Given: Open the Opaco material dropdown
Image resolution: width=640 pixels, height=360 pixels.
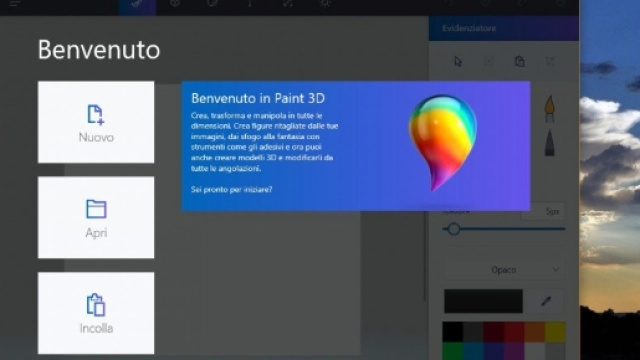Looking at the screenshot, I should point(504,270).
